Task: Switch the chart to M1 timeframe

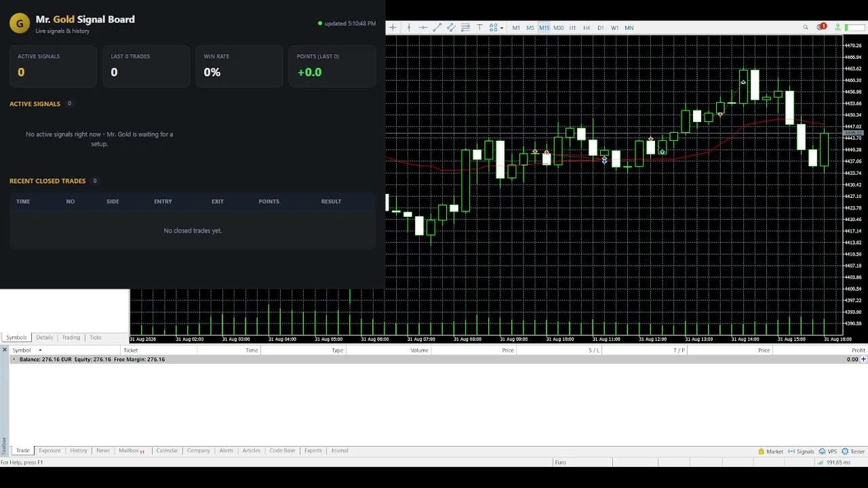Action: tap(516, 28)
